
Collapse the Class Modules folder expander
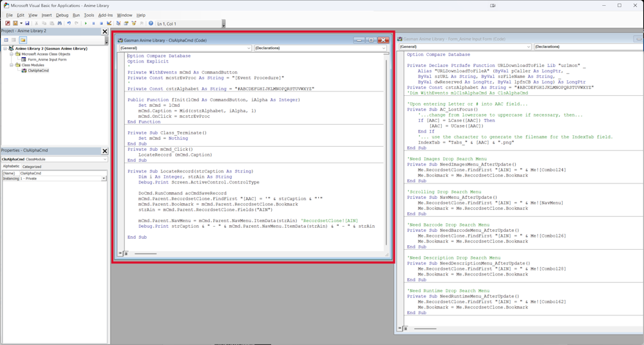12,65
